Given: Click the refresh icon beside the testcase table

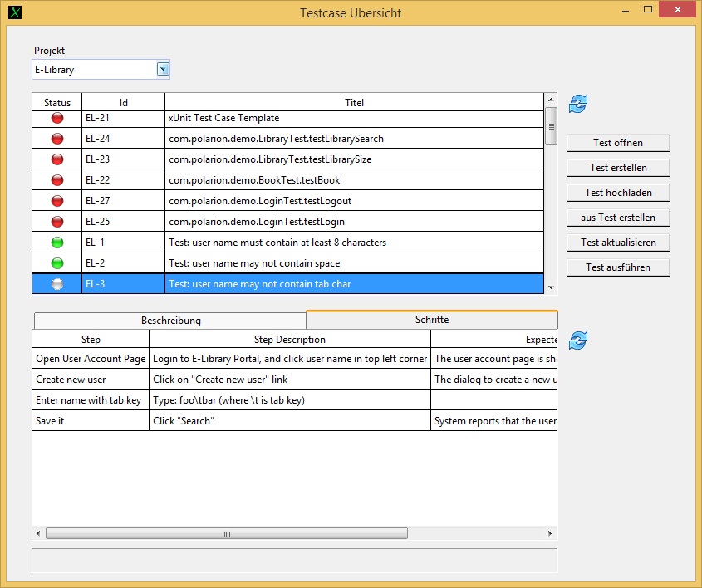Looking at the screenshot, I should (578, 104).
